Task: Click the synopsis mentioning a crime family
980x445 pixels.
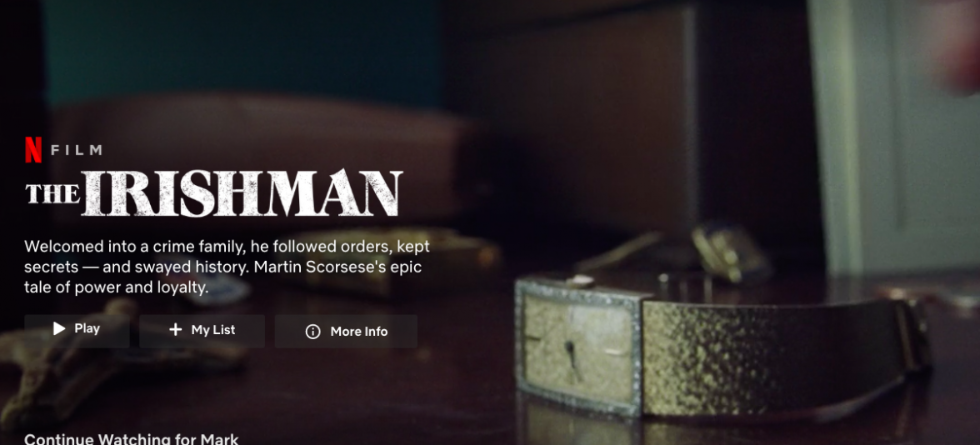Action: (x=227, y=267)
